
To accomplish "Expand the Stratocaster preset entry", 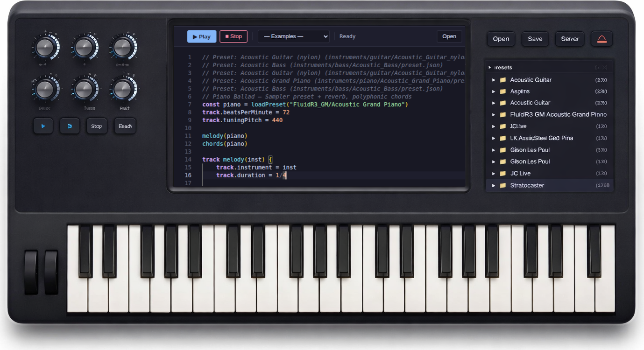I will coord(494,185).
